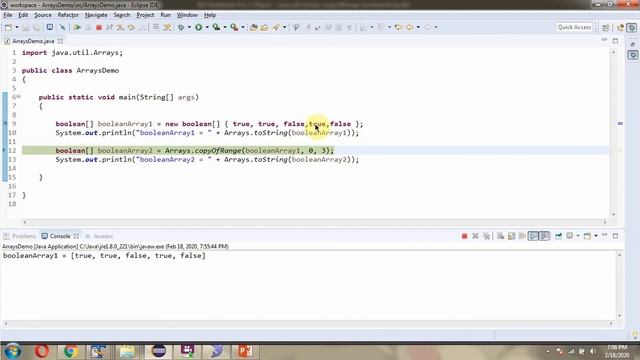This screenshot has width=640, height=360.
Task: Collapse the main method fold marker
Action: (x=19, y=97)
